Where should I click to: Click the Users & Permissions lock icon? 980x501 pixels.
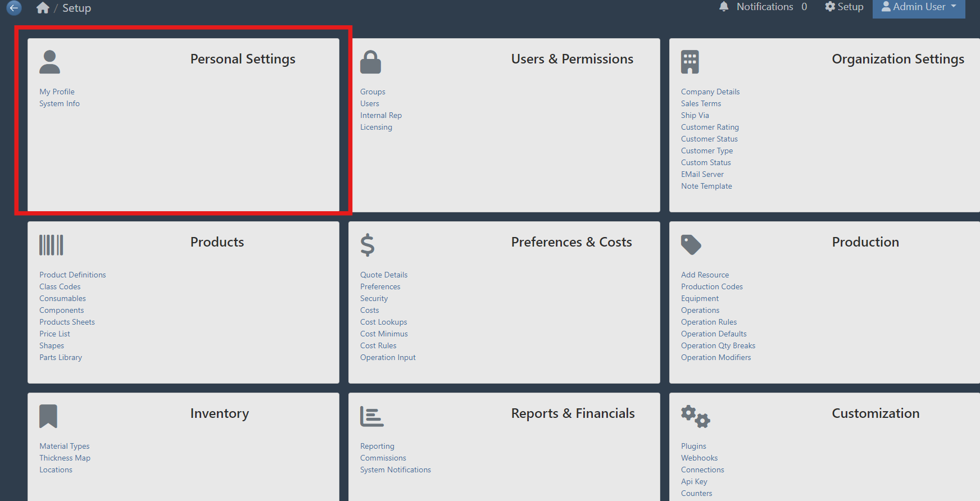[x=370, y=62]
